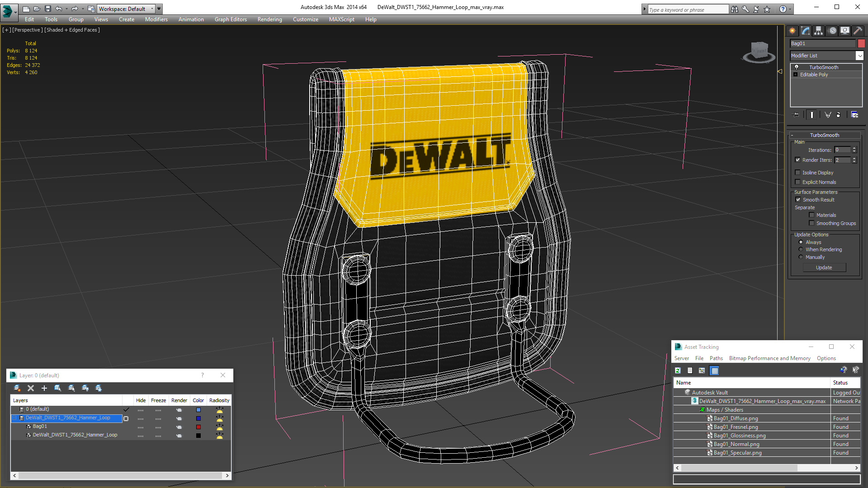Click Bag01 layer red color swatch
The height and width of the screenshot is (488, 868).
pyautogui.click(x=198, y=427)
